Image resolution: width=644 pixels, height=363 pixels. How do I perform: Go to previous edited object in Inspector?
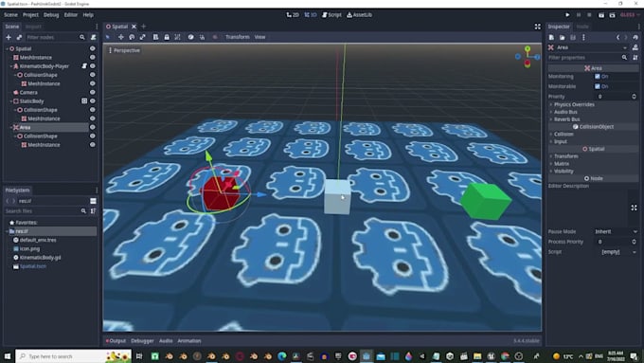tap(617, 37)
